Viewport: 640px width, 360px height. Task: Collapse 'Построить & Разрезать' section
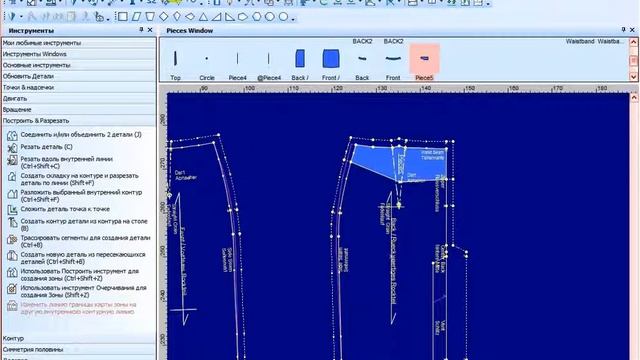tap(79, 121)
